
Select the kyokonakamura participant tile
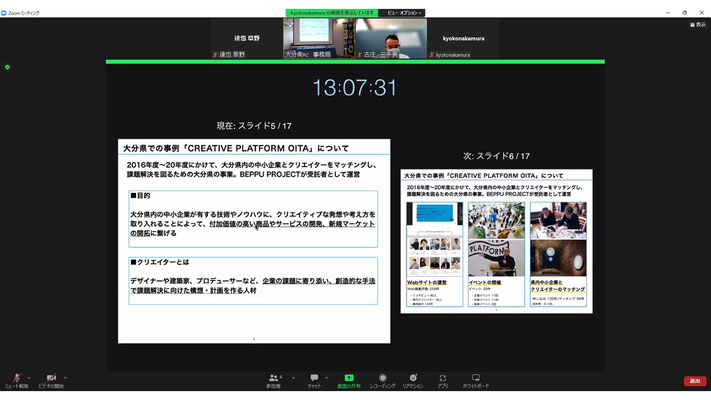click(463, 39)
